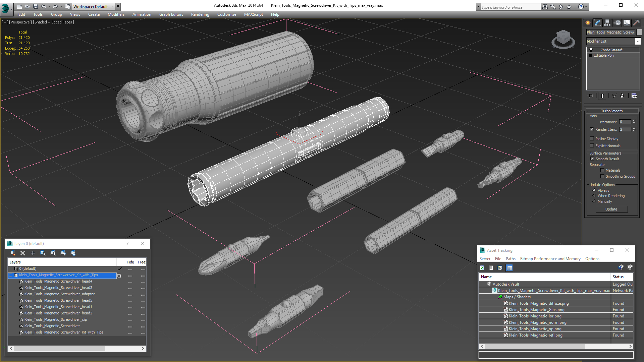Toggle Isoline Display checkbox
This screenshot has height=362, width=644.
pyautogui.click(x=592, y=139)
